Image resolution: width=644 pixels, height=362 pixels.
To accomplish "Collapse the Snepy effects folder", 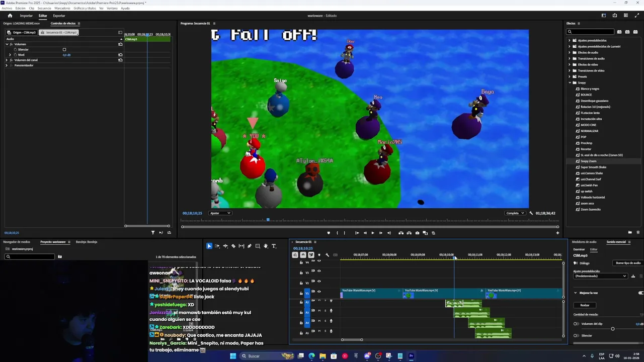I will [x=570, y=82].
